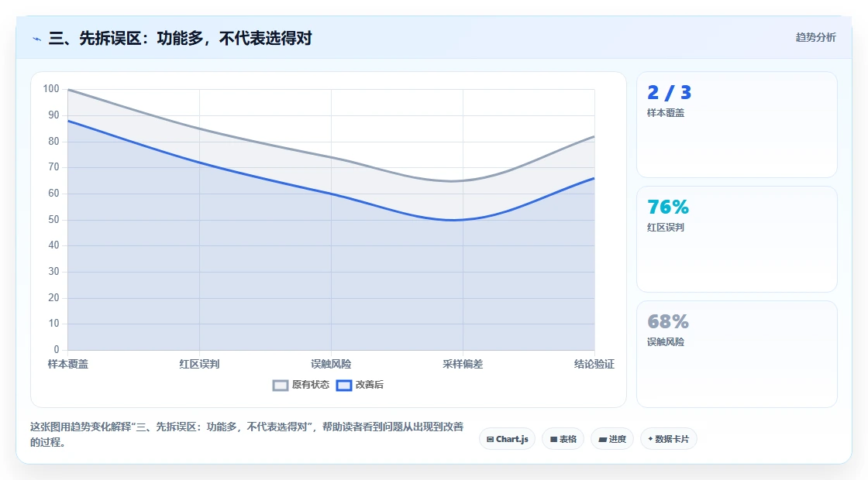Viewport: 868px width, 480px height.
Task: Click the 采样偏差 x-axis label
Action: tap(463, 364)
